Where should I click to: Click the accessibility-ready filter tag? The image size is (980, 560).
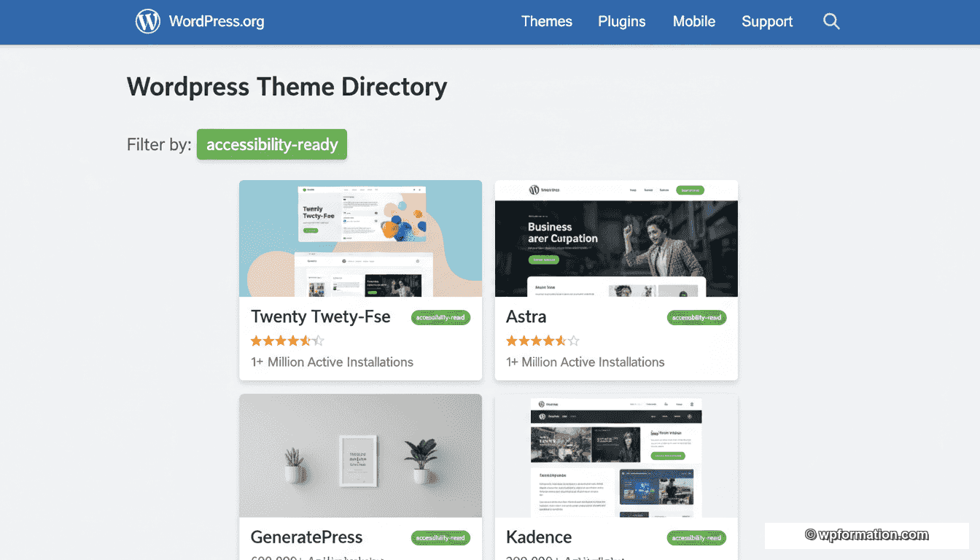coord(272,144)
